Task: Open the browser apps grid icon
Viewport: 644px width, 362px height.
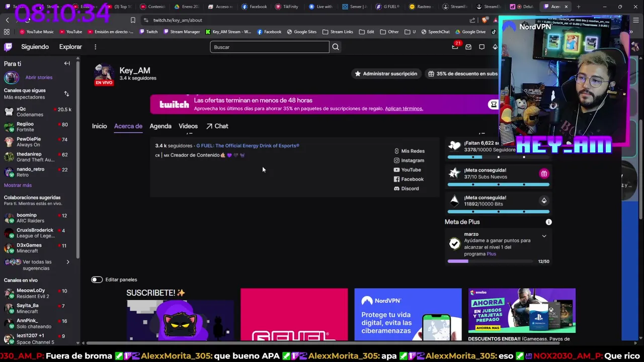Action: [7, 32]
